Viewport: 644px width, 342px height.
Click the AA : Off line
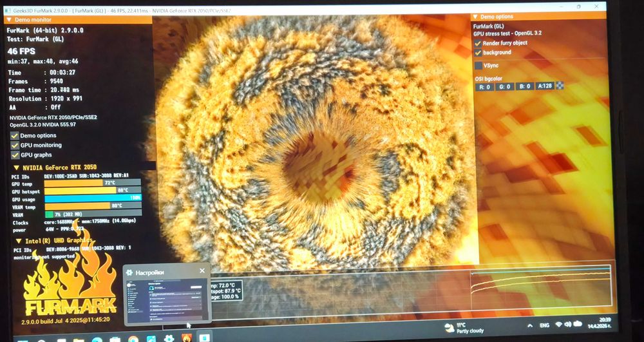coord(35,107)
